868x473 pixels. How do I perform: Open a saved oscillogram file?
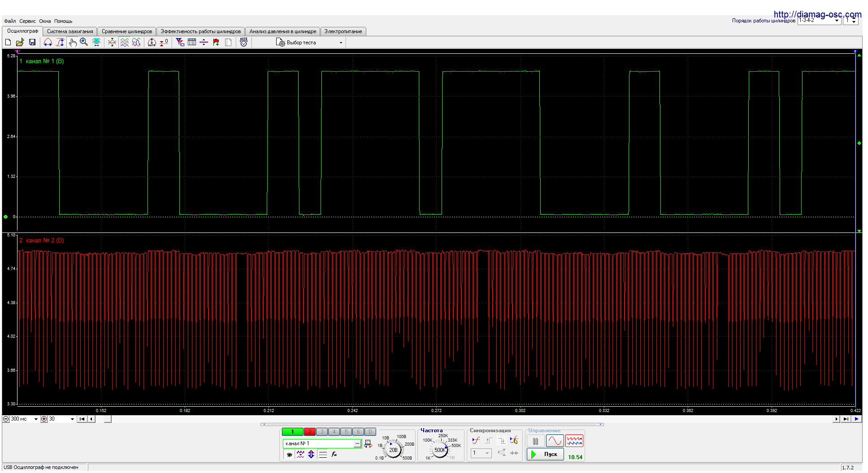click(x=20, y=42)
